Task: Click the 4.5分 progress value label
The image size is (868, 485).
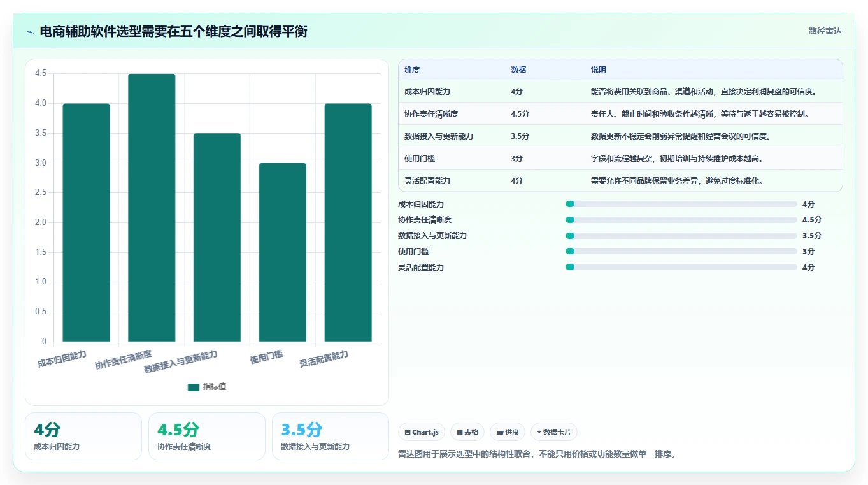Action: point(812,220)
